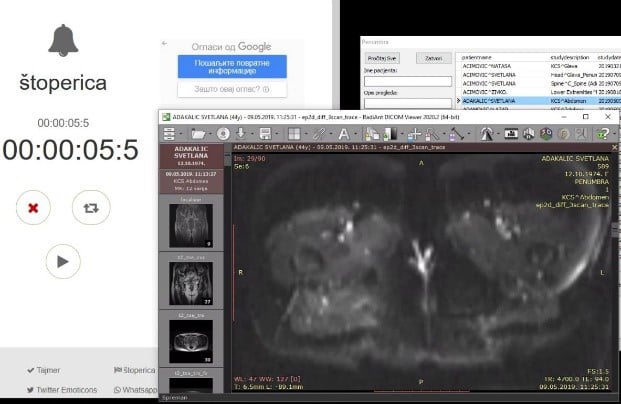Click the compare series pages icon
The height and width of the screenshot is (404, 621).
[371, 134]
